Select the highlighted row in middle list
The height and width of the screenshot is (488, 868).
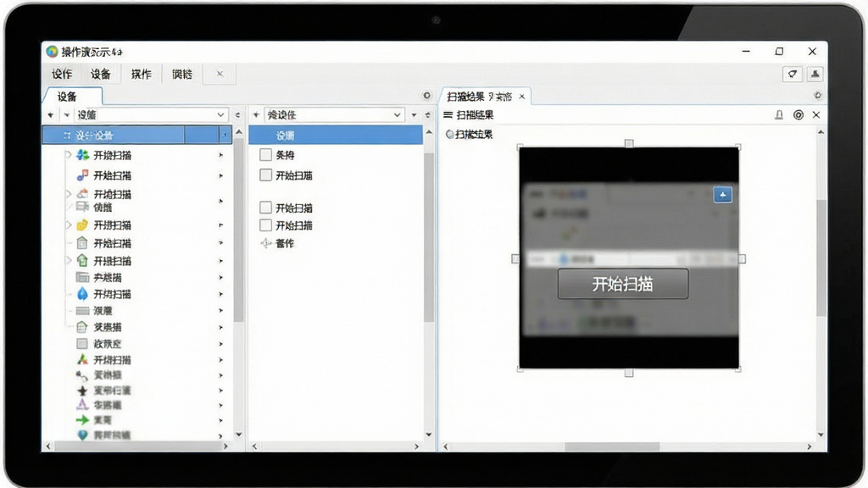[336, 135]
